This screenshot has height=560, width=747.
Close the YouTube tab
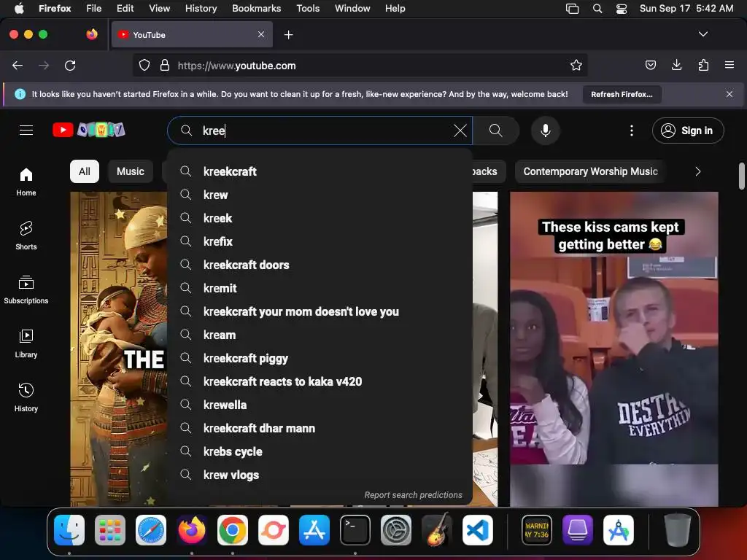pyautogui.click(x=261, y=34)
